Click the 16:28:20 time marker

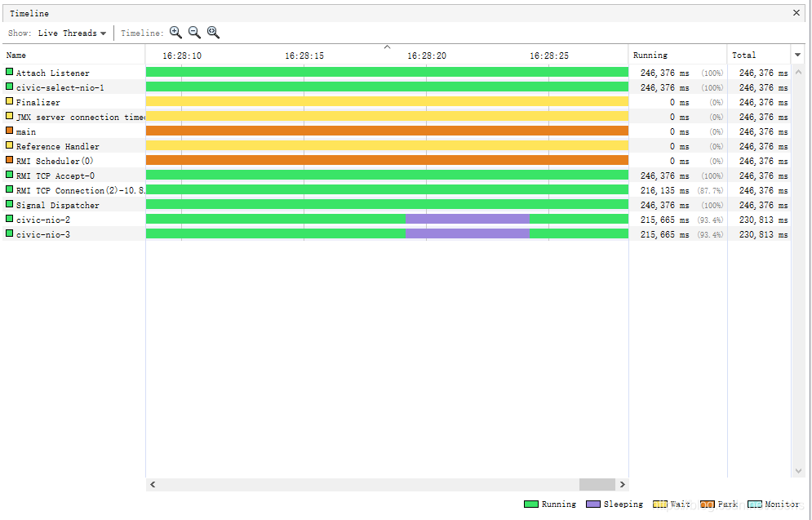[427, 56]
